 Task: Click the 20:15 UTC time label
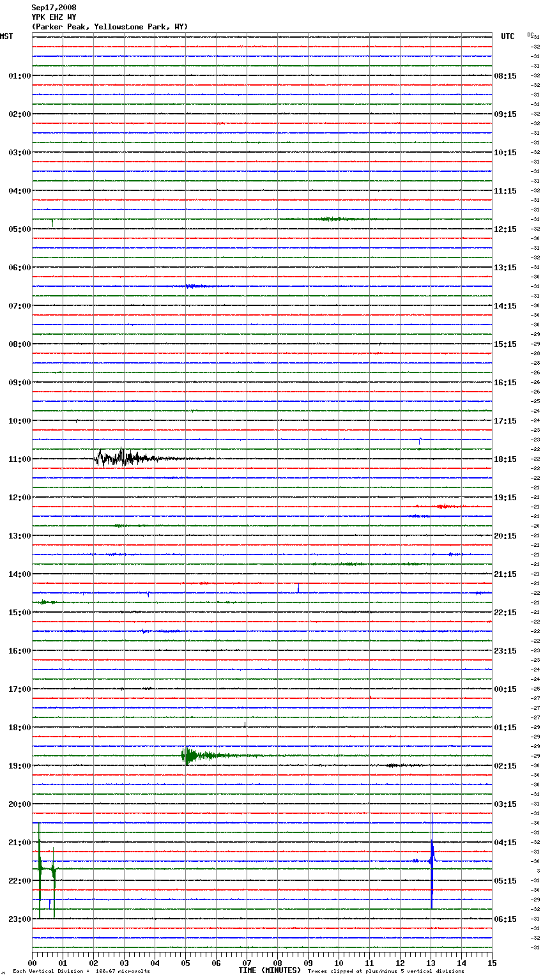point(505,536)
